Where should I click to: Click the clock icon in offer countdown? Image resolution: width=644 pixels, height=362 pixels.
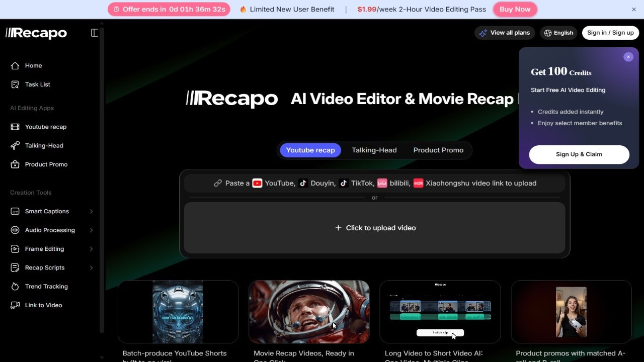point(117,9)
